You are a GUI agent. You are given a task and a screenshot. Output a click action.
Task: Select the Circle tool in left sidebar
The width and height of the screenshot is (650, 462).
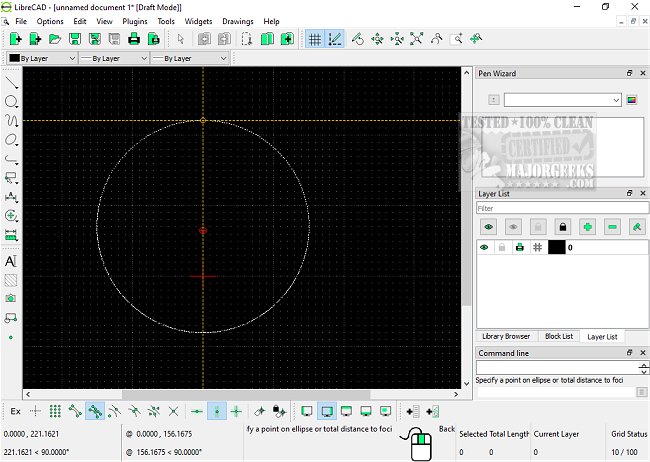tap(11, 102)
